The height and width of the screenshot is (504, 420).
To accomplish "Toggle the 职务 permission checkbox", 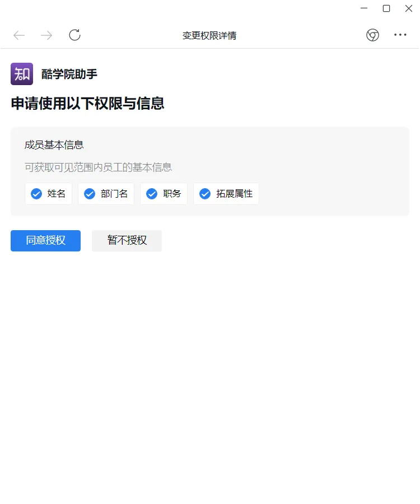I will coord(152,194).
